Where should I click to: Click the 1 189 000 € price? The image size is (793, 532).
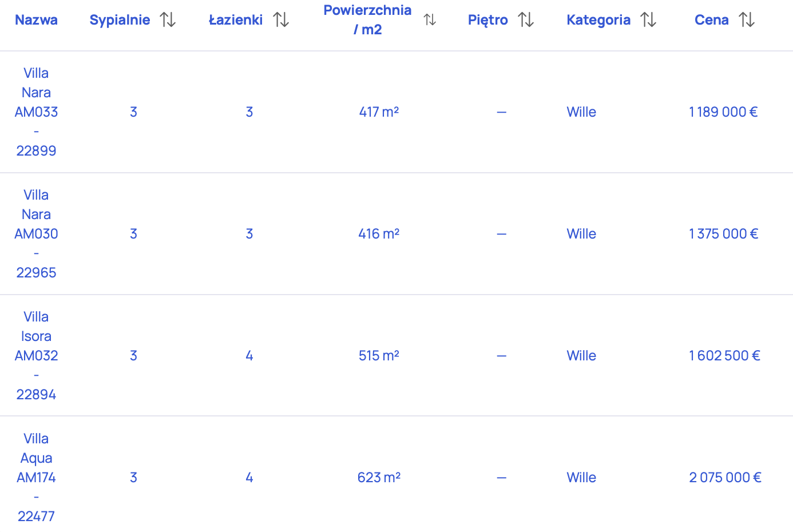click(x=723, y=112)
